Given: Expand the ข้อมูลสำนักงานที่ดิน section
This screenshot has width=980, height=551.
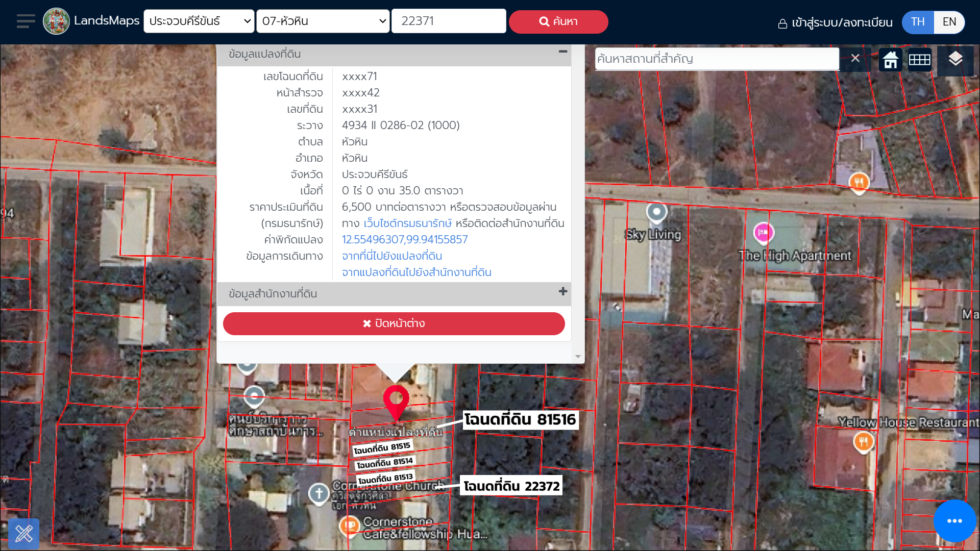Looking at the screenshot, I should tap(562, 292).
